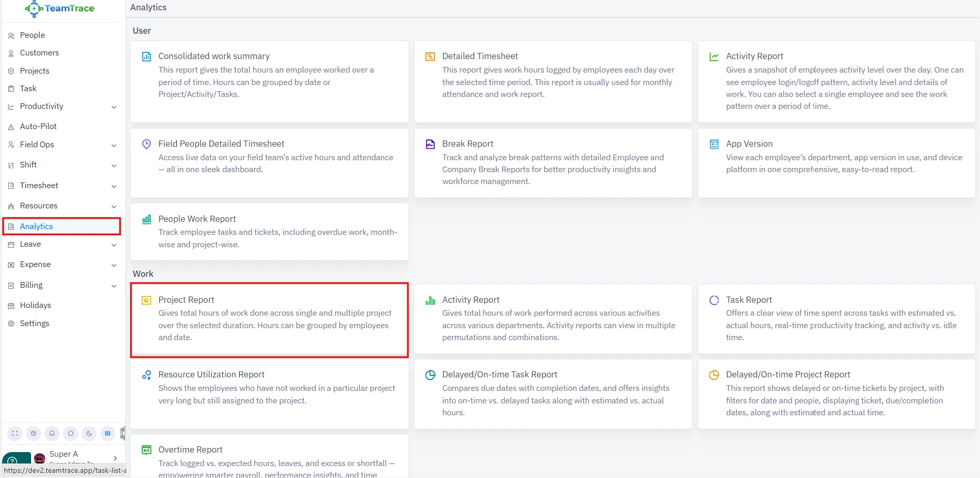
Task: Go to Projects in the sidebar
Action: [35, 71]
